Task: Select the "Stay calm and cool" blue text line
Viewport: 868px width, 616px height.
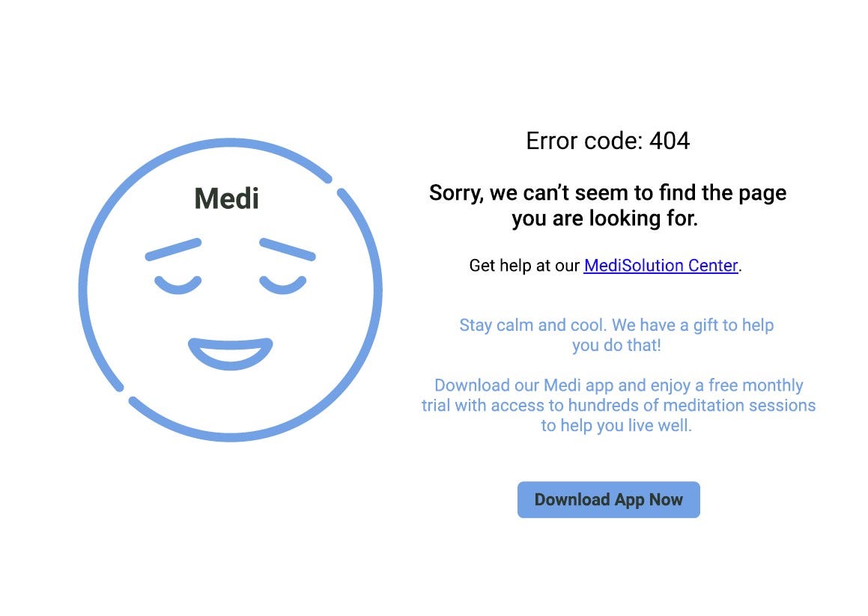Action: 616,325
